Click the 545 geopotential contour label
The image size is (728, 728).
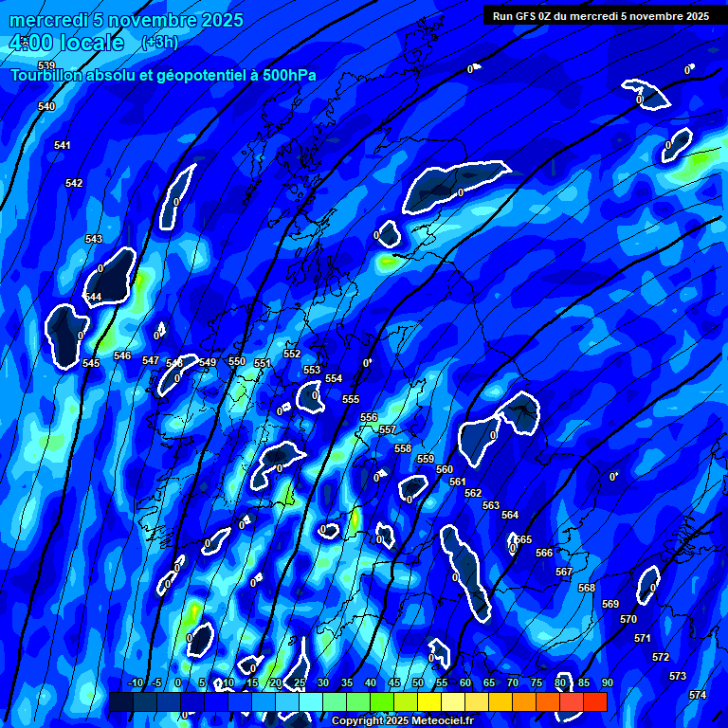91,364
